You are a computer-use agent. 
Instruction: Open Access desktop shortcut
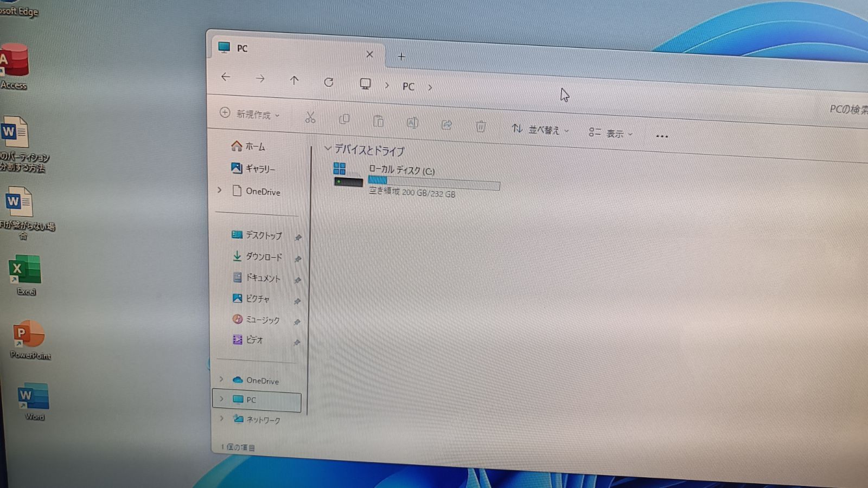[14, 66]
